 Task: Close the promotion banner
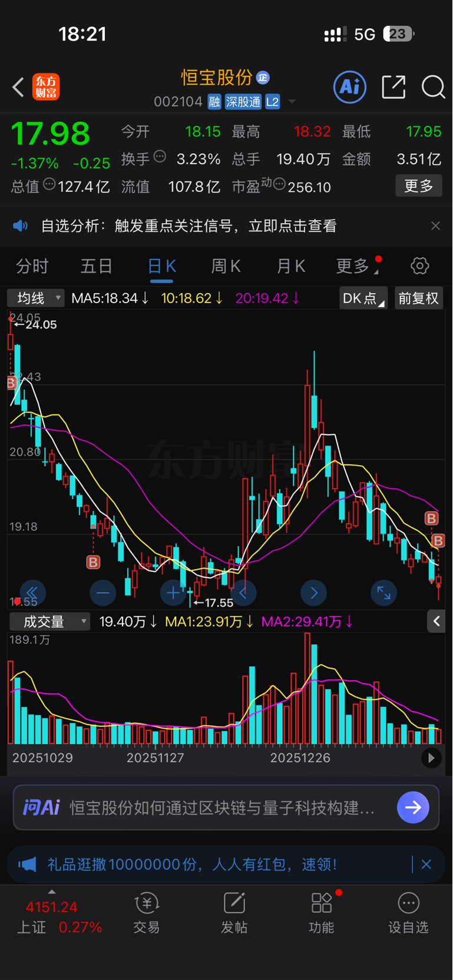pyautogui.click(x=426, y=864)
